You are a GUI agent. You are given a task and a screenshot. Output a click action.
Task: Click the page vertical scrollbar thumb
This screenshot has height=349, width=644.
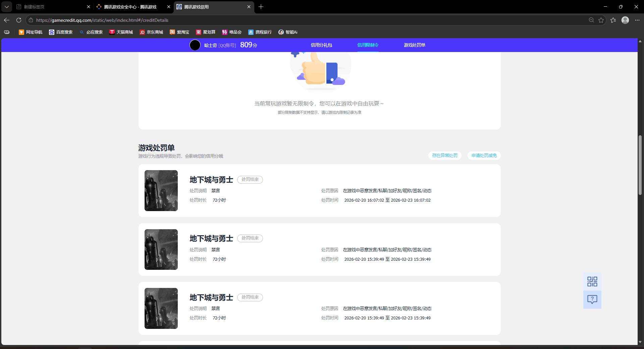[640, 165]
